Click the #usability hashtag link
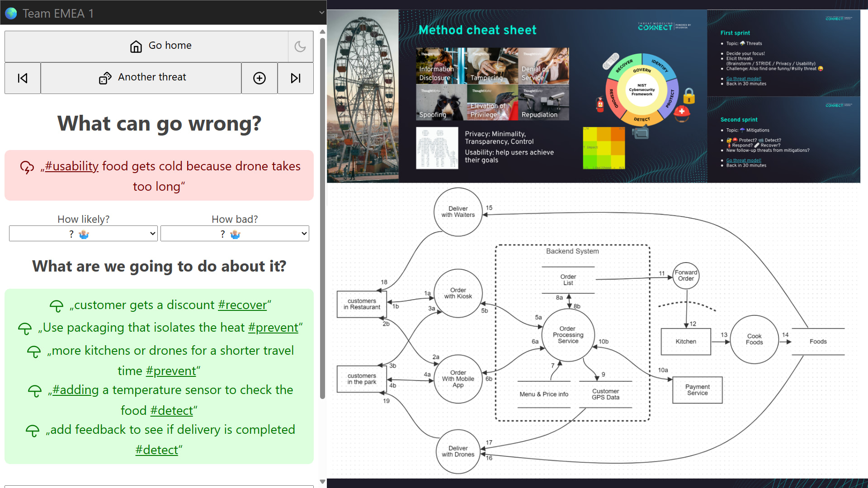 click(71, 166)
